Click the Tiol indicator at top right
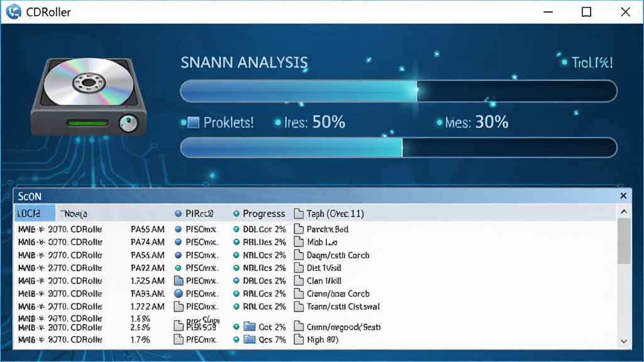 coord(587,62)
